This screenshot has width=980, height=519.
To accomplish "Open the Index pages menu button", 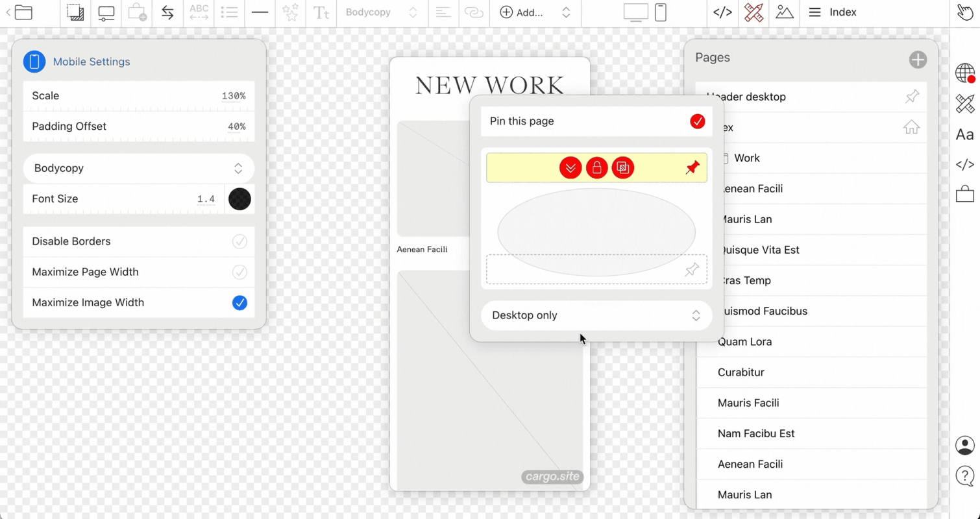I will point(833,12).
